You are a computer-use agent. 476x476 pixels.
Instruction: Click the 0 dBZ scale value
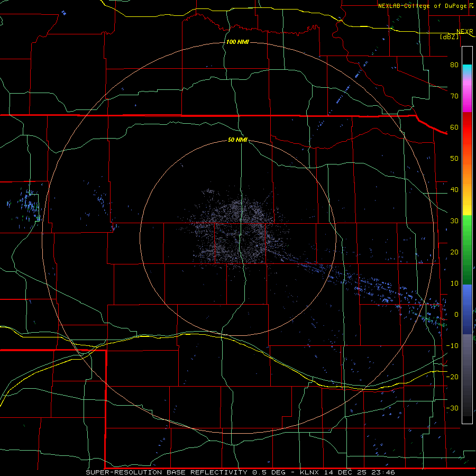(456, 315)
